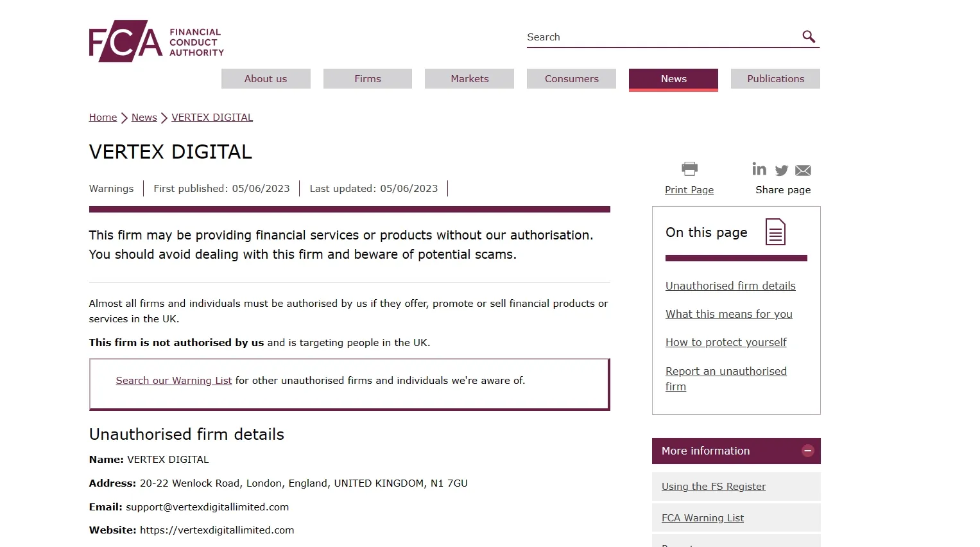
Task: Open the About us menu
Action: tap(266, 78)
